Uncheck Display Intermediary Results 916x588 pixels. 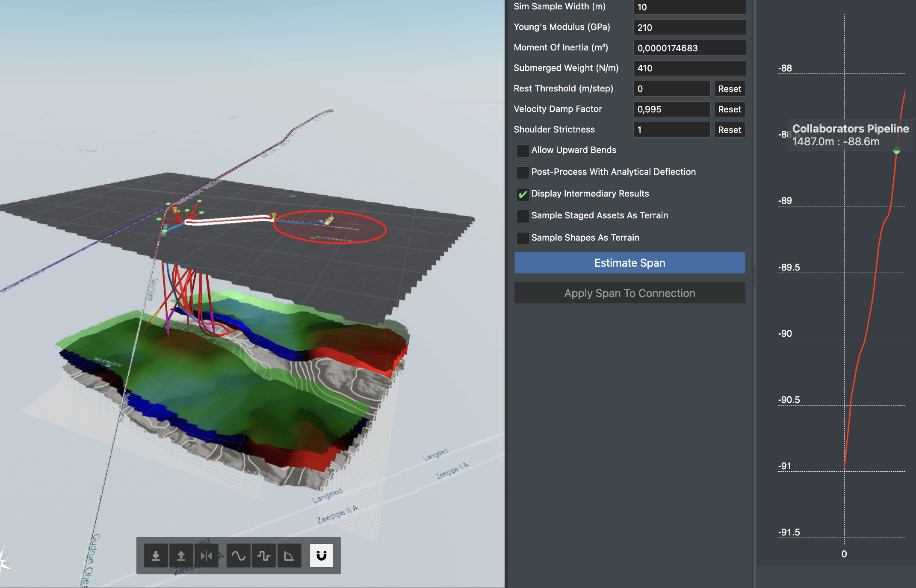click(x=523, y=194)
